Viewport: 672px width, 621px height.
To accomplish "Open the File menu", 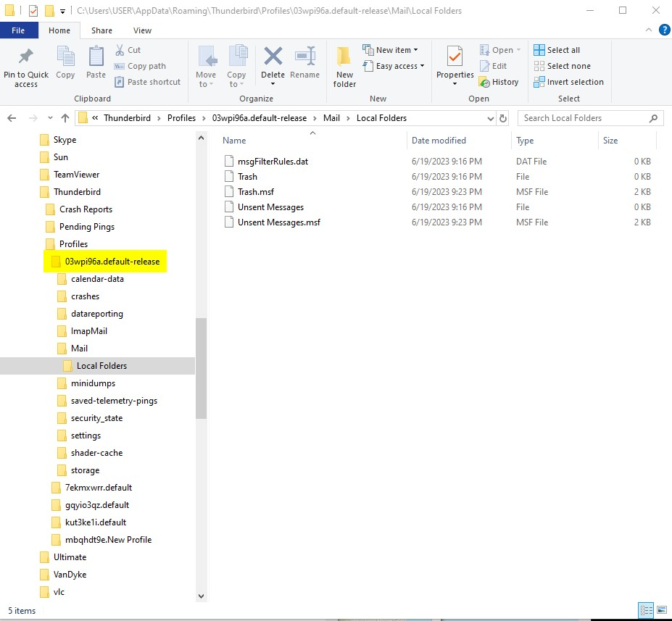I will (x=18, y=30).
